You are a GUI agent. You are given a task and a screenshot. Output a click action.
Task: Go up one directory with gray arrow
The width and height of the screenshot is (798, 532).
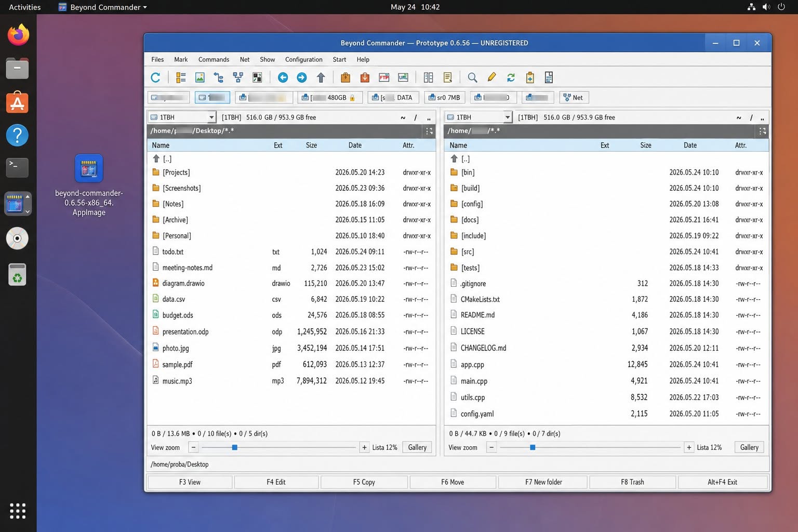[x=321, y=78]
